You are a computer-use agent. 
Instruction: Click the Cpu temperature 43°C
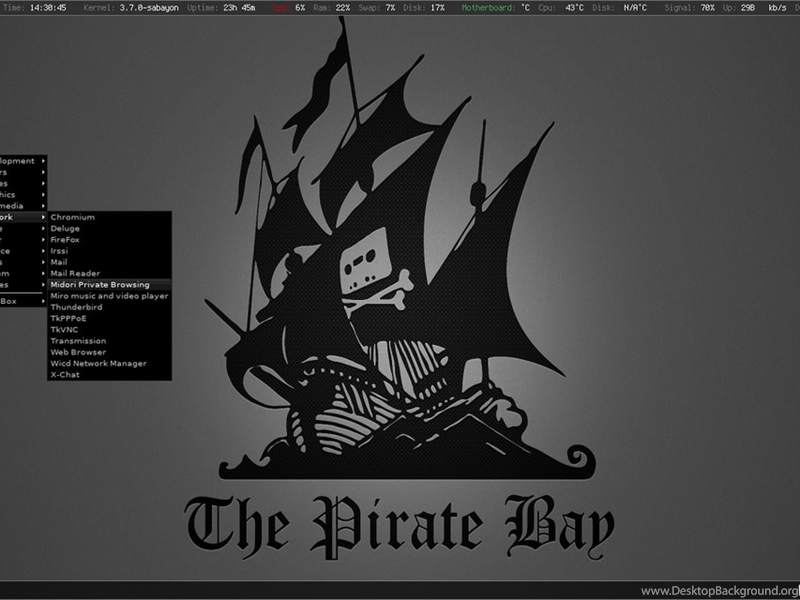[x=574, y=8]
